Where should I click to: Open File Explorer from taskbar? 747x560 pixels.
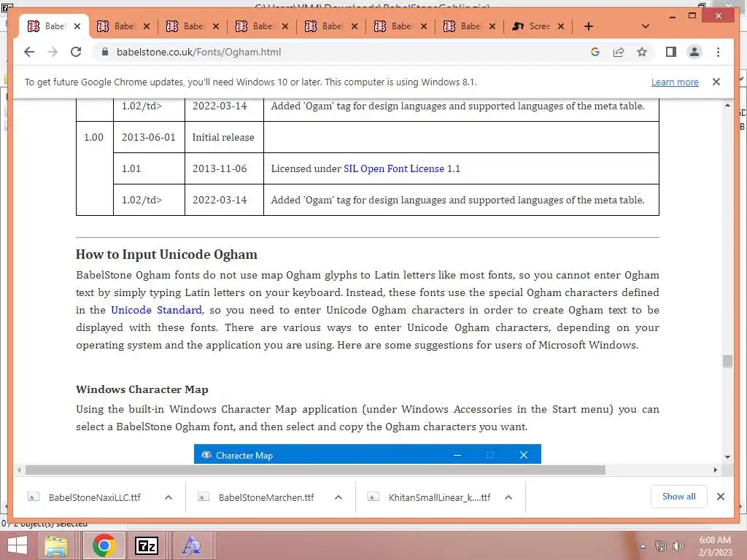click(56, 545)
